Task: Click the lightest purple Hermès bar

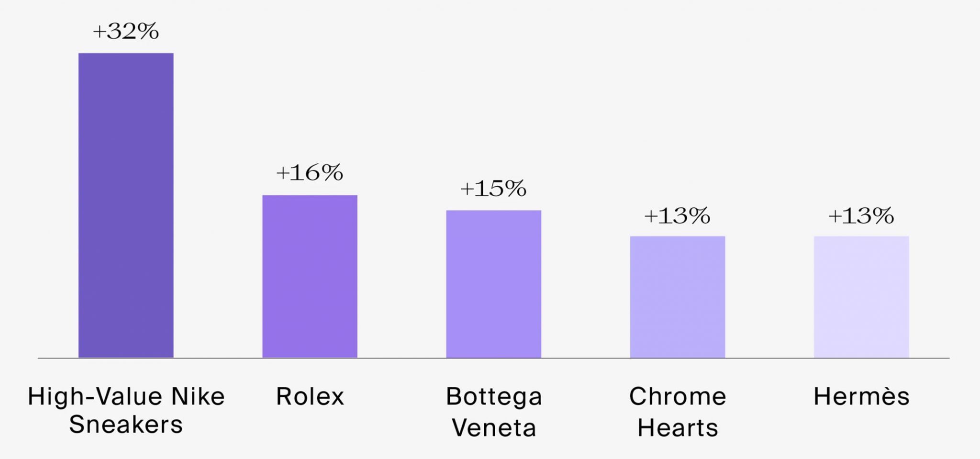Action: (861, 297)
